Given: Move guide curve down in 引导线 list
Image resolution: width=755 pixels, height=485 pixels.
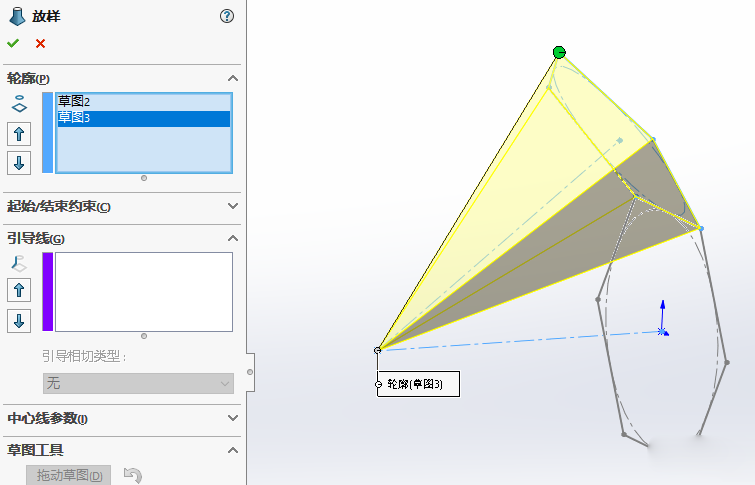Looking at the screenshot, I should 19,320.
